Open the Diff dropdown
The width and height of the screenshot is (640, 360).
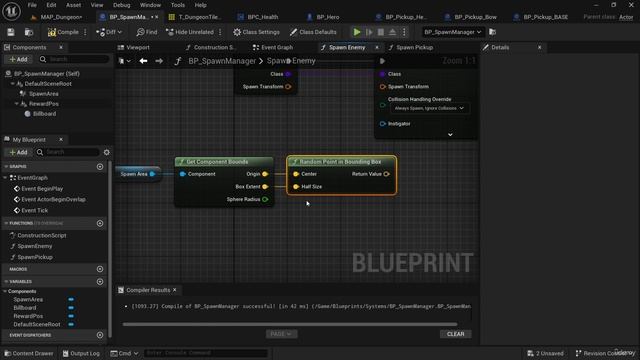tap(109, 32)
